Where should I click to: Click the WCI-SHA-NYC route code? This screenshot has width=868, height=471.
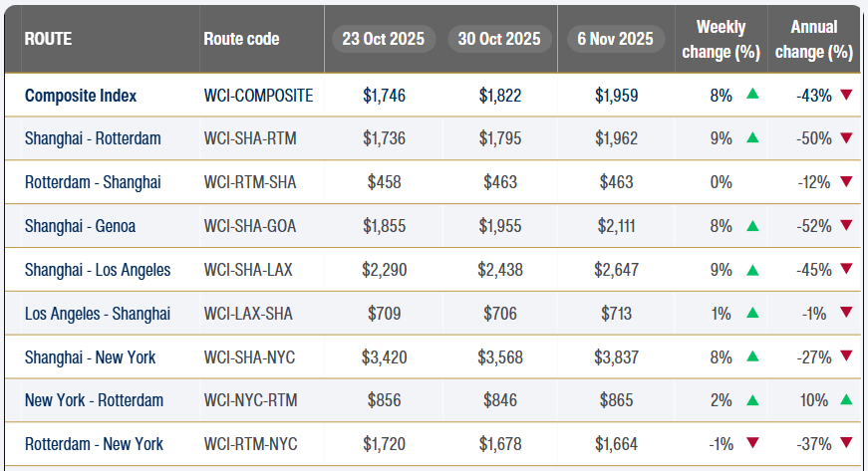250,356
